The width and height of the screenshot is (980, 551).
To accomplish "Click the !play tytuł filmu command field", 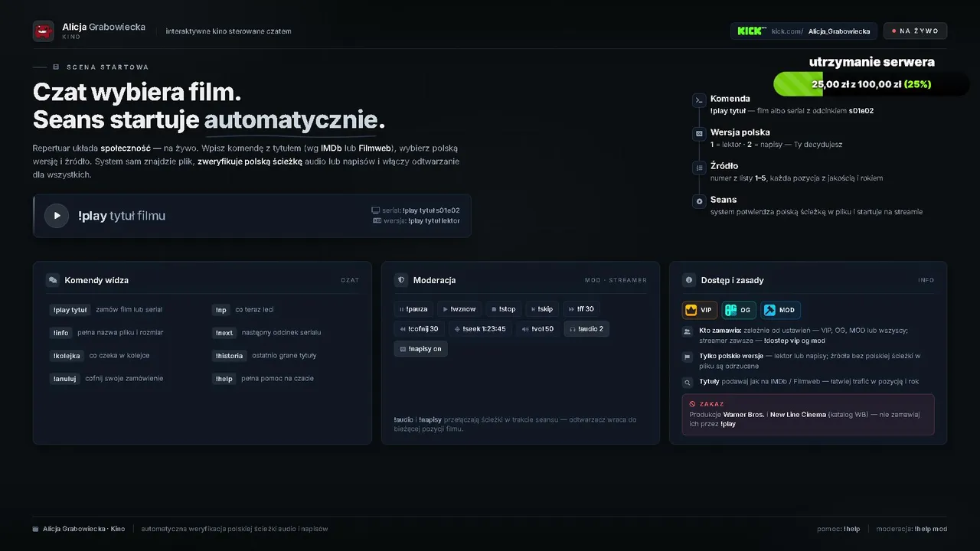I will 253,216.
